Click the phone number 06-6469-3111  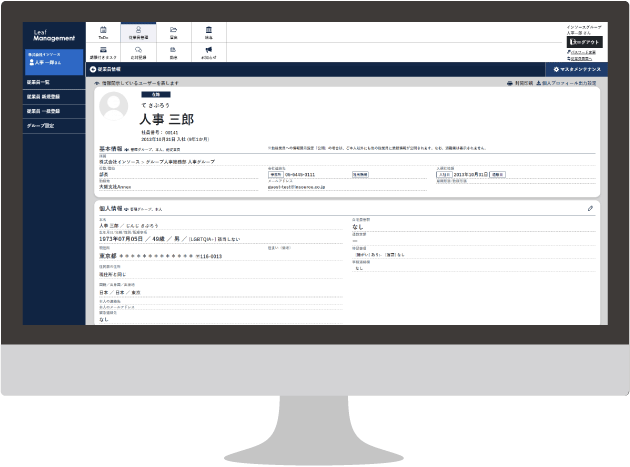coord(300,174)
